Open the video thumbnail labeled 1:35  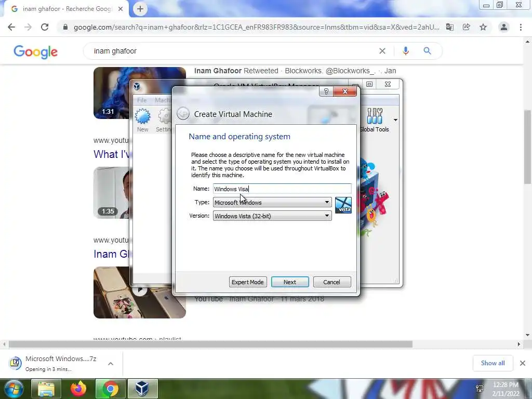(112, 193)
